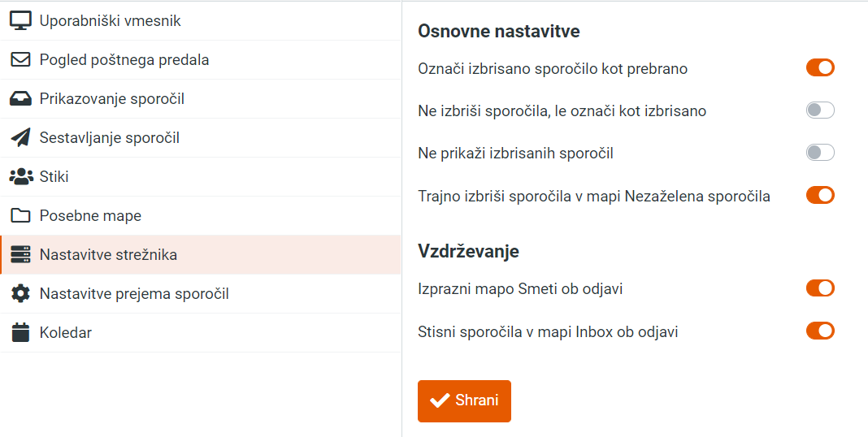868x437 pixels.
Task: Go to Posebne mape settings
Action: click(x=201, y=216)
